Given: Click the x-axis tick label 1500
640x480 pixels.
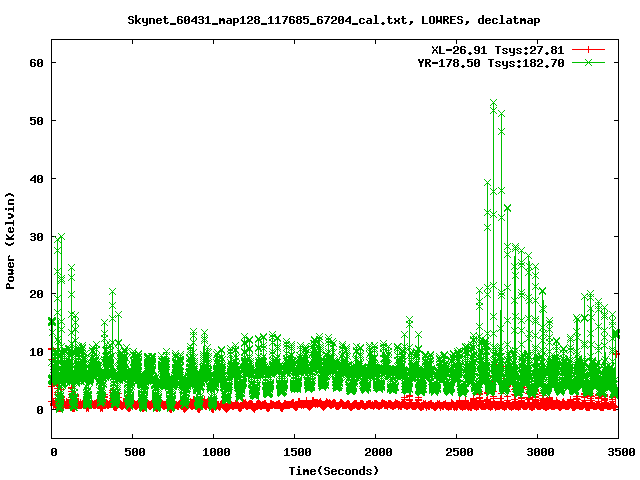Looking at the screenshot, I should click(x=297, y=452).
